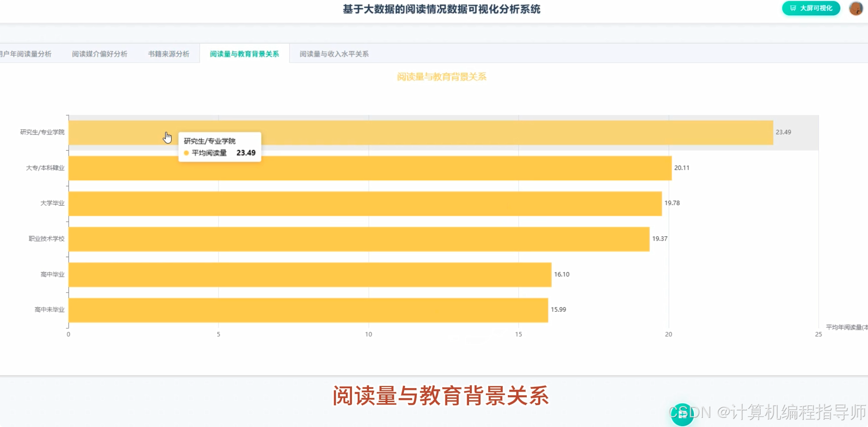Click the orange 阅读量与教育背景关系 chart title
The height and width of the screenshot is (427, 868).
coord(442,77)
